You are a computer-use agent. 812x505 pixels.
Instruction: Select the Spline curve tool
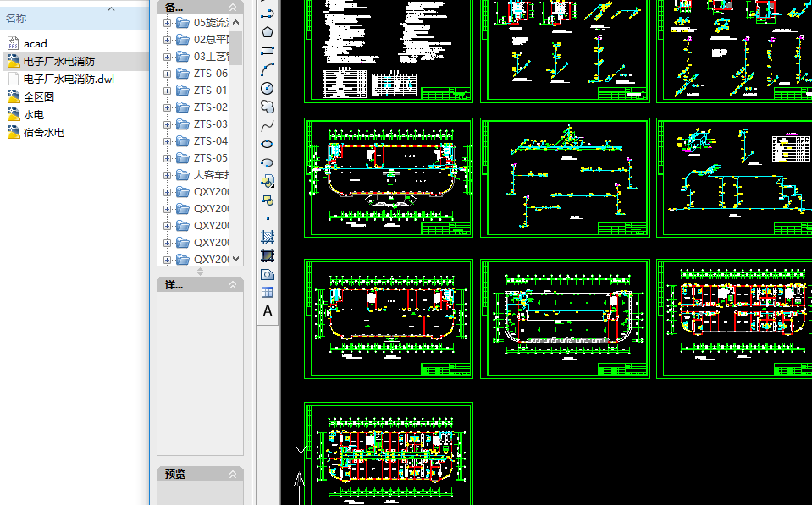pos(268,125)
